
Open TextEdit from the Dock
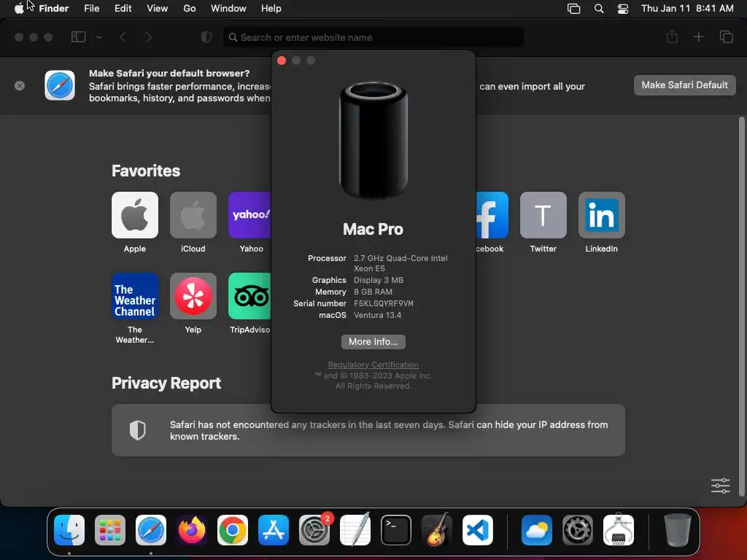tap(355, 530)
